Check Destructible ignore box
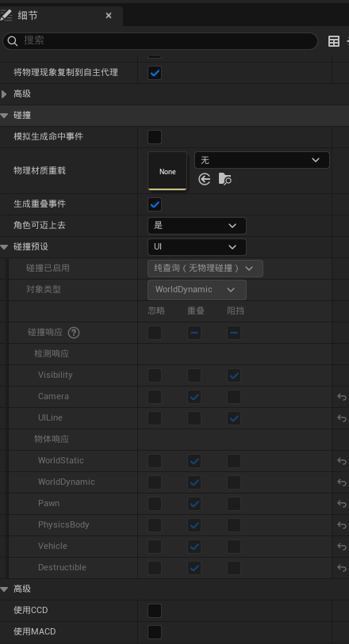This screenshot has width=349, height=644. (155, 568)
